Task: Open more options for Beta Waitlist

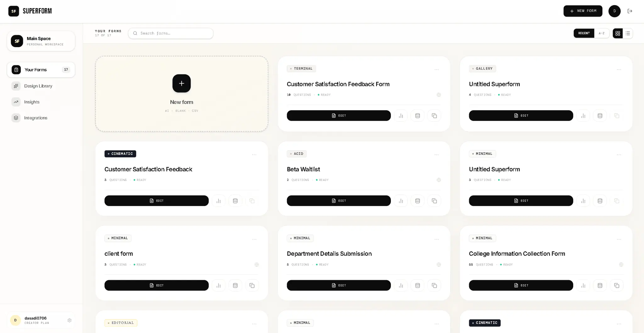Action: 436,155
